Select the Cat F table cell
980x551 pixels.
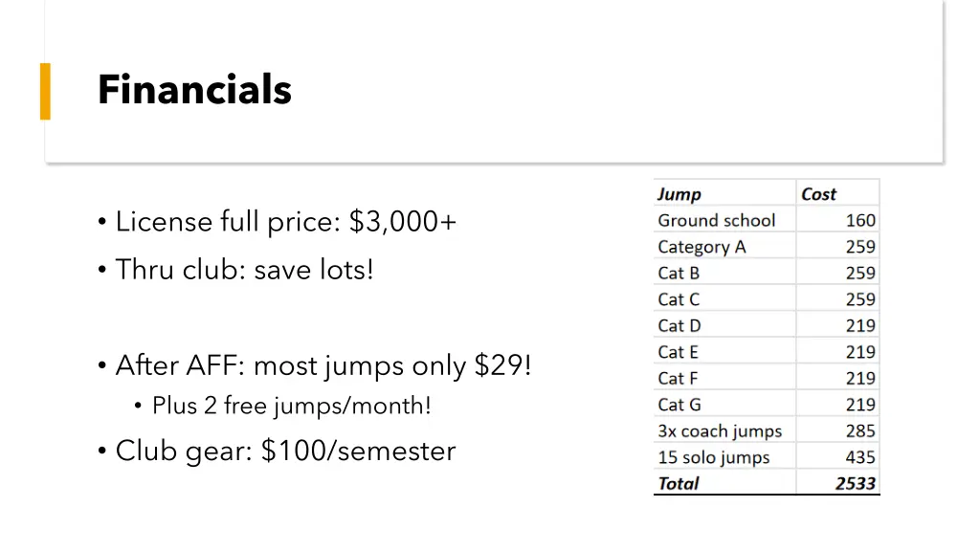[x=725, y=378]
